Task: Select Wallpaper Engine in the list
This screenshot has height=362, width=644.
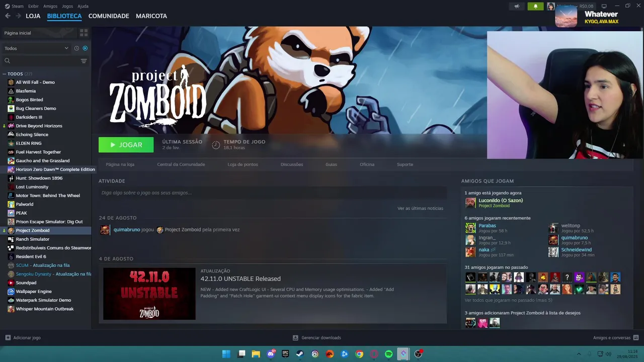Action: pyautogui.click(x=34, y=292)
